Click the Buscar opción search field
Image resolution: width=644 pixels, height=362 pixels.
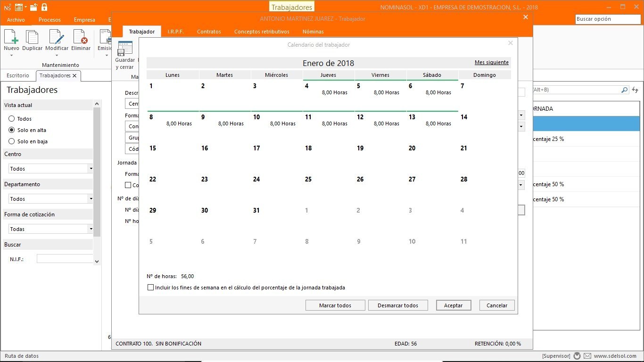608,19
